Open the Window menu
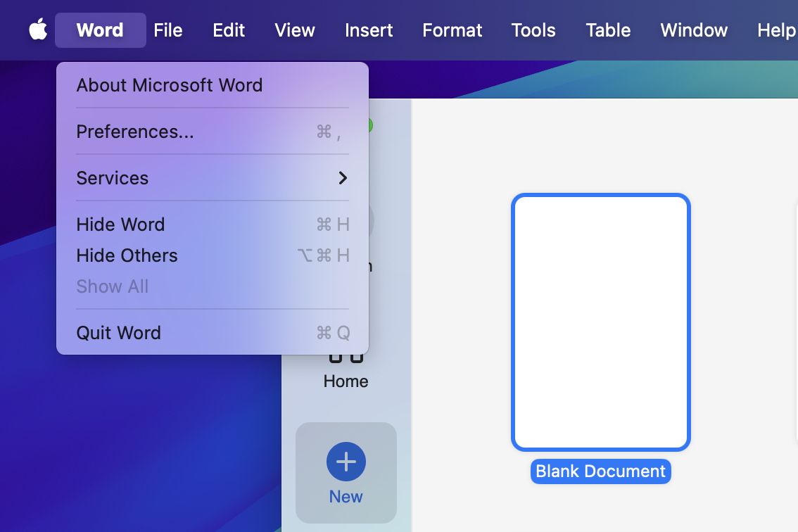798x532 pixels. (694, 30)
